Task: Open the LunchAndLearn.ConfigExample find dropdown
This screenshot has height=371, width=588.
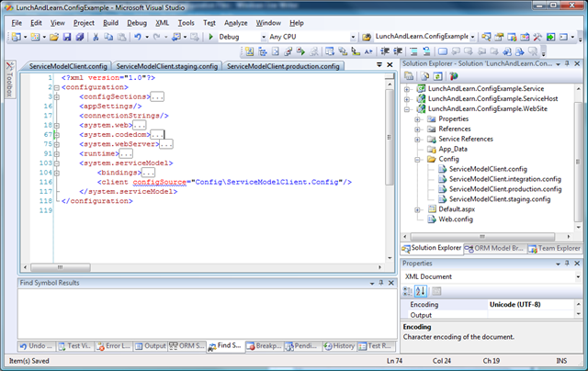Action: 472,37
